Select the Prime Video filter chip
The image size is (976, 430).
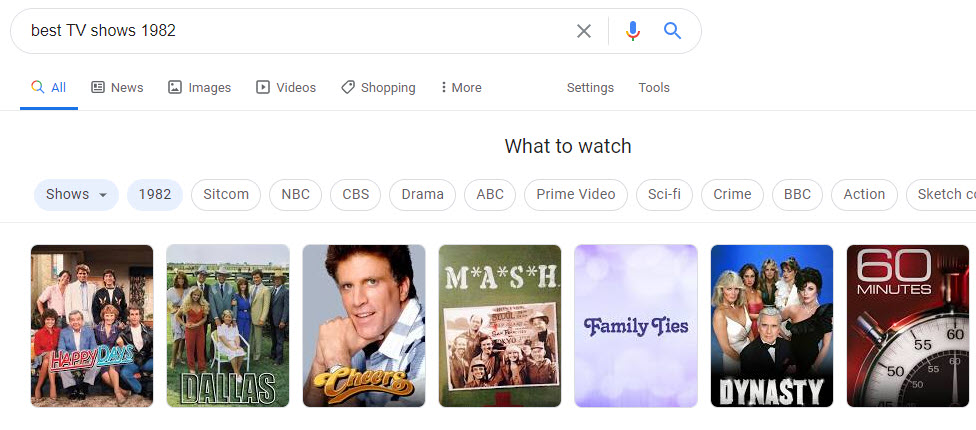click(x=576, y=195)
